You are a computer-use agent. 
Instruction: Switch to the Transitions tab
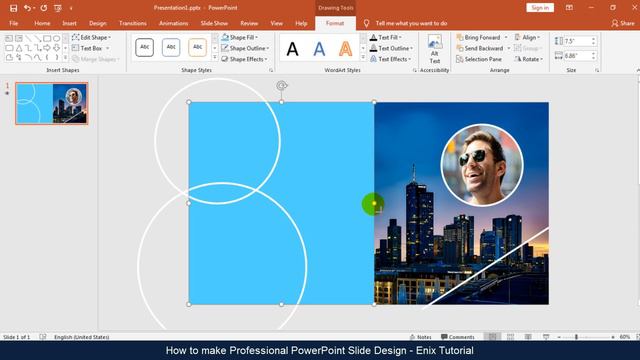click(x=133, y=23)
